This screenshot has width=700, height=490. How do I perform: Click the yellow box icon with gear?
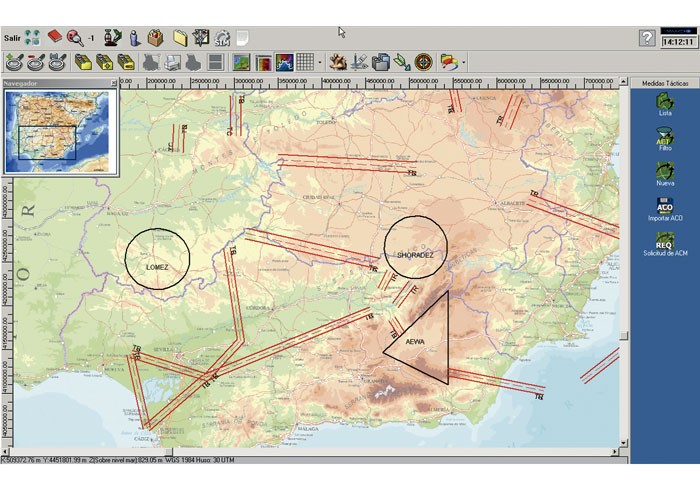[x=104, y=62]
